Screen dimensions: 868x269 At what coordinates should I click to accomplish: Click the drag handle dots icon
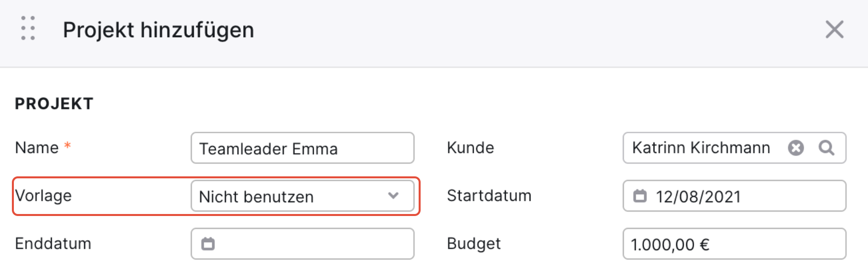click(x=28, y=28)
